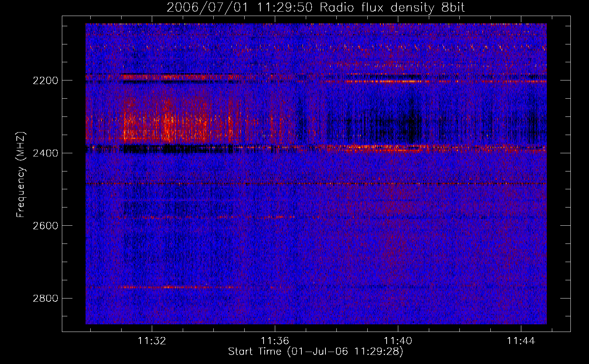The image size is (589, 364).
Task: Click the plot title '2006/07/01 11:29:50 Radio flux density 8bit'
Action: coord(316,7)
